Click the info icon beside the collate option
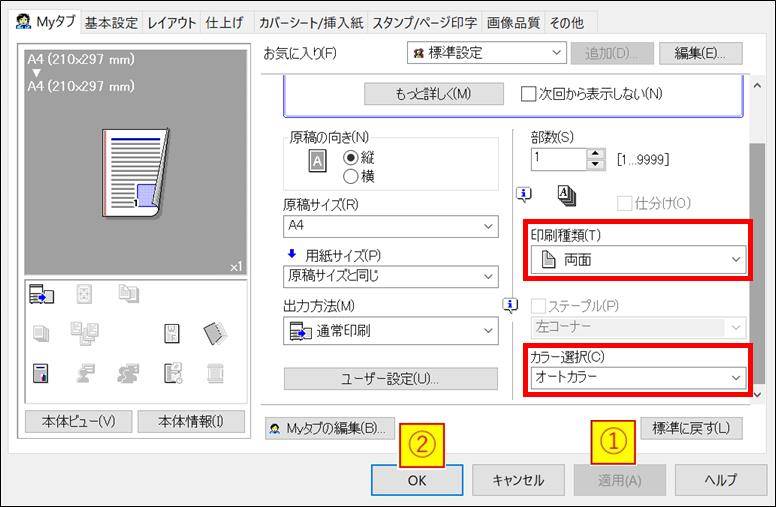The width and height of the screenshot is (776, 507). coord(524,194)
